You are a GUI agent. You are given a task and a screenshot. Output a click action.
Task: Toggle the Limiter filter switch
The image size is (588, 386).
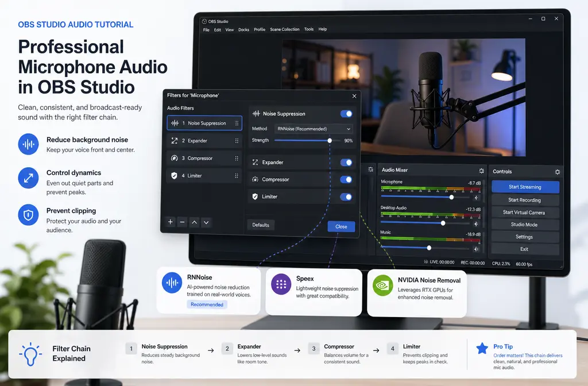click(346, 196)
